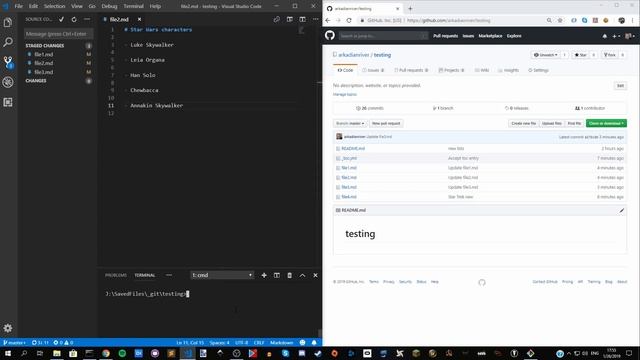Close the terminal panel
The height and width of the screenshot is (360, 640).
[x=315, y=275]
